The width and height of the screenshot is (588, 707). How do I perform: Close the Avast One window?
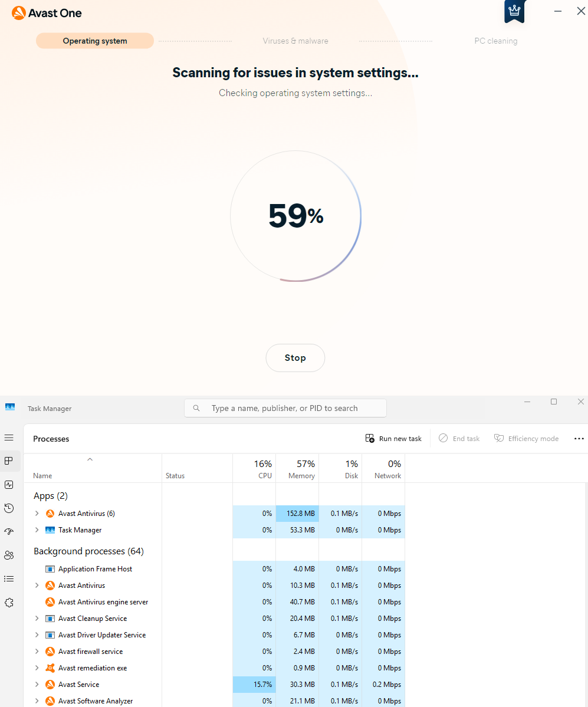point(581,11)
